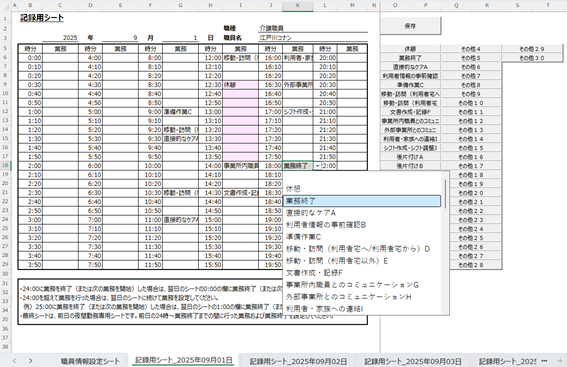Pick 外部事業所とのコミュニケーションH list entry

pyautogui.click(x=362, y=297)
